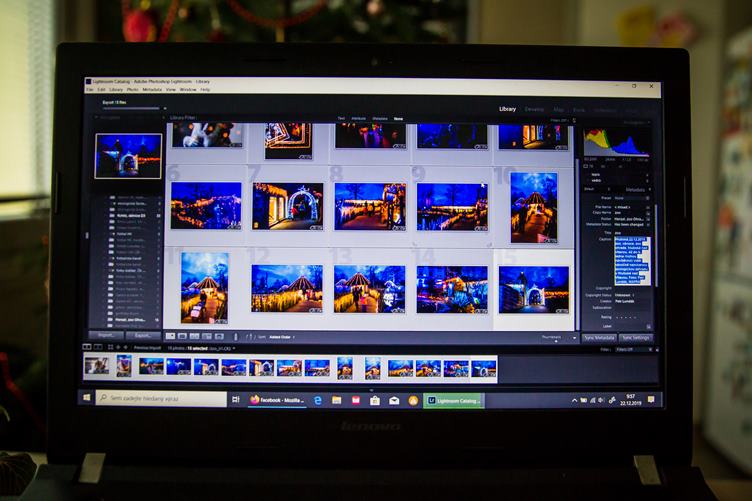Open the Metadata menu
Screen dimensions: 752x501
[x=152, y=90]
